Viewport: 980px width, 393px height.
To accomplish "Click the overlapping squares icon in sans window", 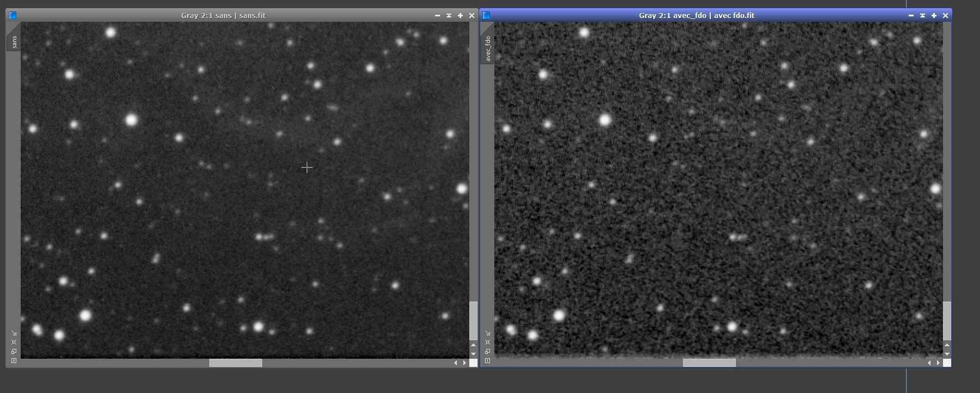I will [x=14, y=352].
